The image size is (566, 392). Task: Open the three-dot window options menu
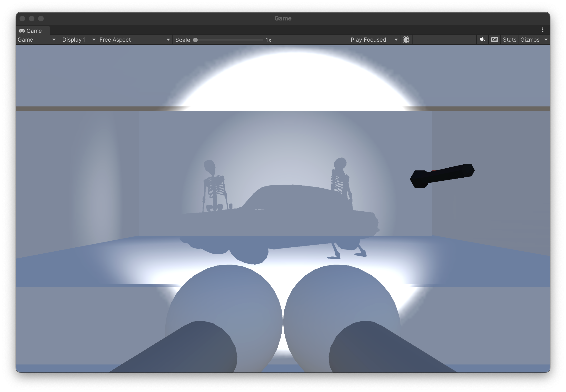(543, 30)
